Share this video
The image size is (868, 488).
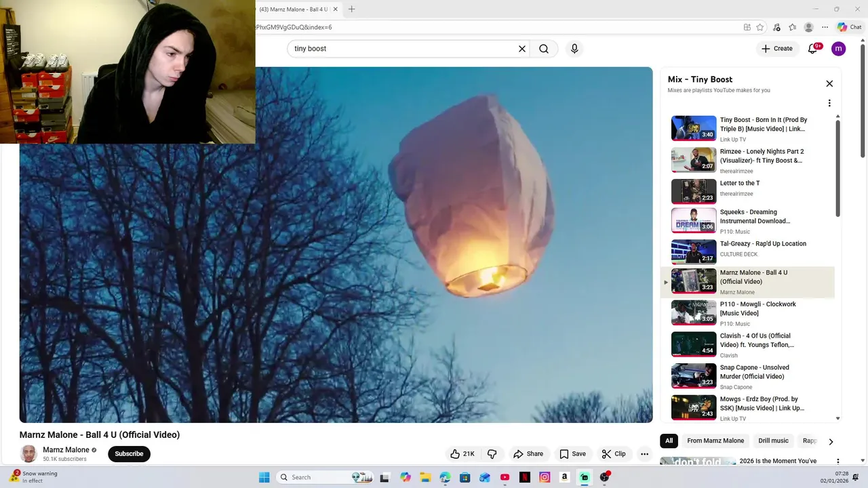click(x=528, y=454)
